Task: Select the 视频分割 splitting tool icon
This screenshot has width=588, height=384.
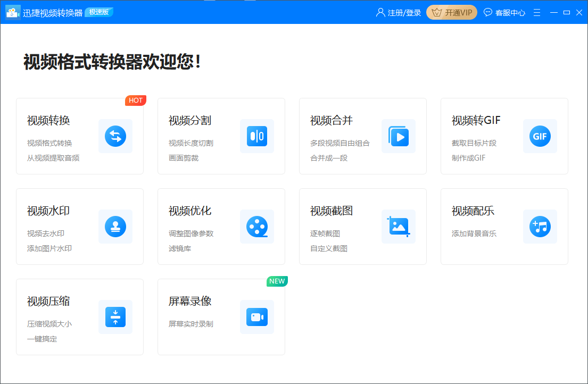Action: (x=257, y=136)
